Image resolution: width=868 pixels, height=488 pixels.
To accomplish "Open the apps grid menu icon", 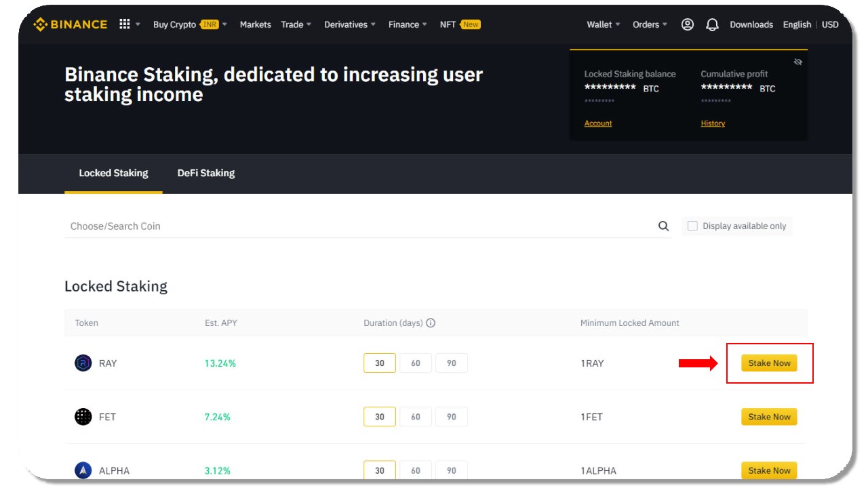I will pyautogui.click(x=124, y=24).
